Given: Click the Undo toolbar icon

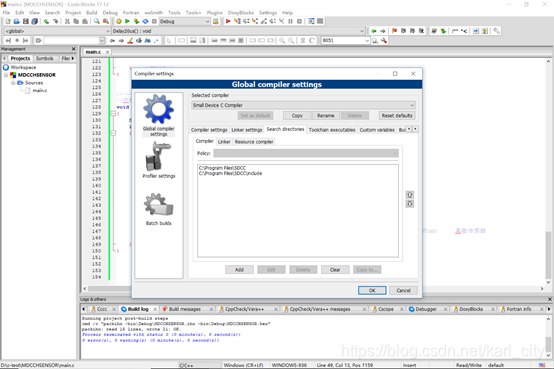Looking at the screenshot, I should (x=46, y=22).
